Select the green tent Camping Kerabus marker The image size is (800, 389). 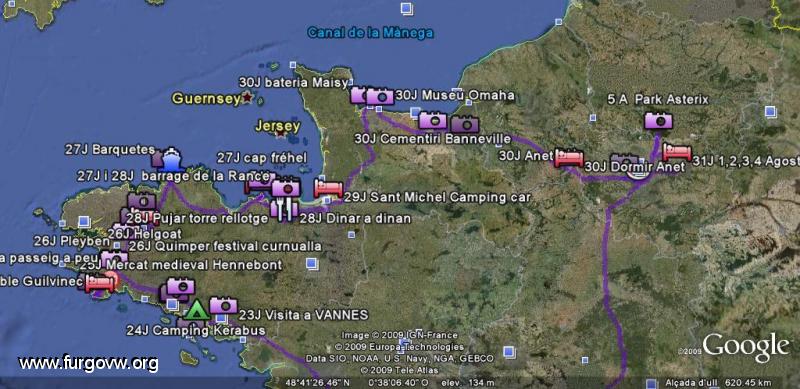(x=196, y=310)
